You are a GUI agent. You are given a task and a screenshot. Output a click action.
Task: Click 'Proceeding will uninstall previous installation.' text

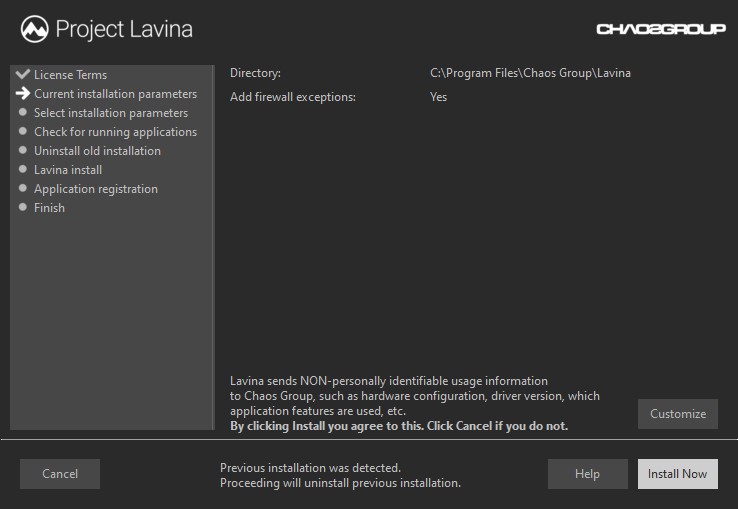[x=340, y=483]
